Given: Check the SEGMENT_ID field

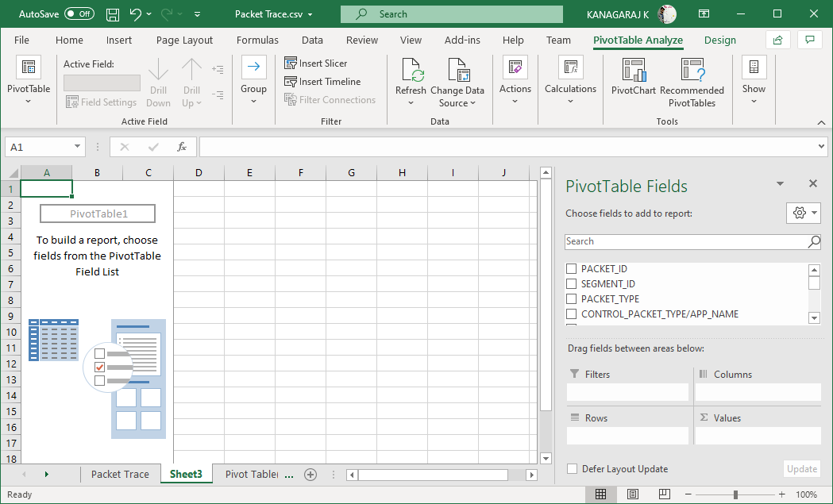Looking at the screenshot, I should pyautogui.click(x=572, y=283).
